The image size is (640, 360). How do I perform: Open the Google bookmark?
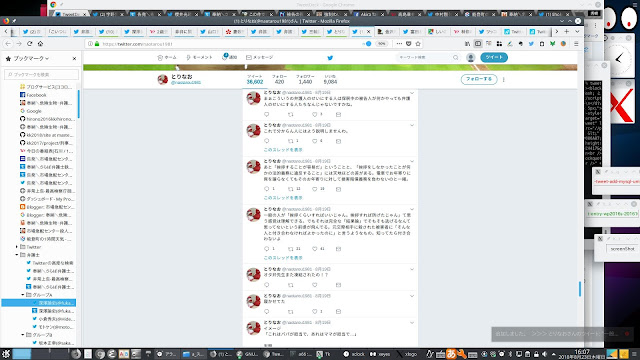pos(34,111)
